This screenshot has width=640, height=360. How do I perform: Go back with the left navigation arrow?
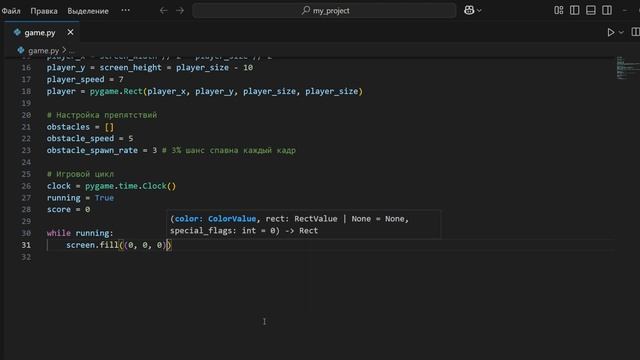(164, 11)
